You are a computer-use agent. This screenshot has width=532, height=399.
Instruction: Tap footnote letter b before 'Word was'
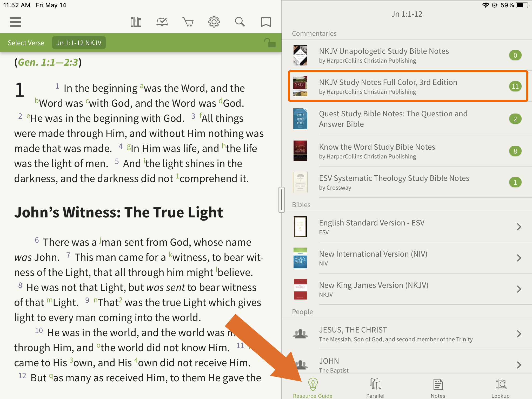pos(37,101)
